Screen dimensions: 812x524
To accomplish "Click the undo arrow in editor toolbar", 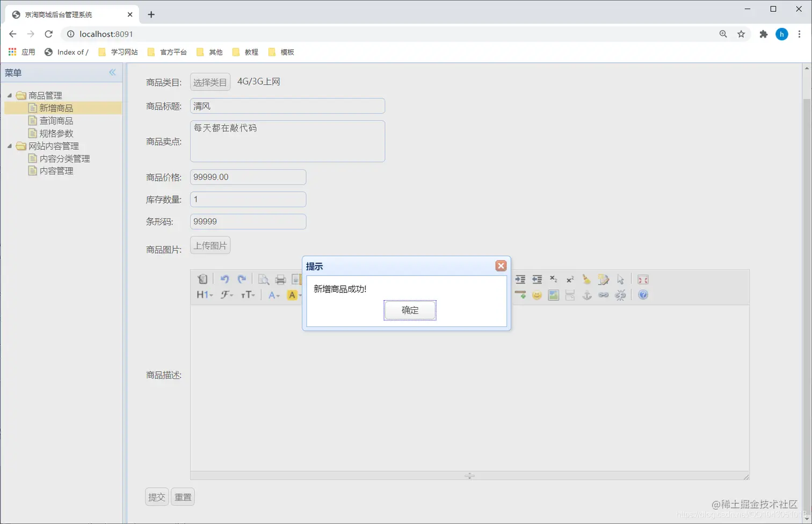I will [x=224, y=279].
